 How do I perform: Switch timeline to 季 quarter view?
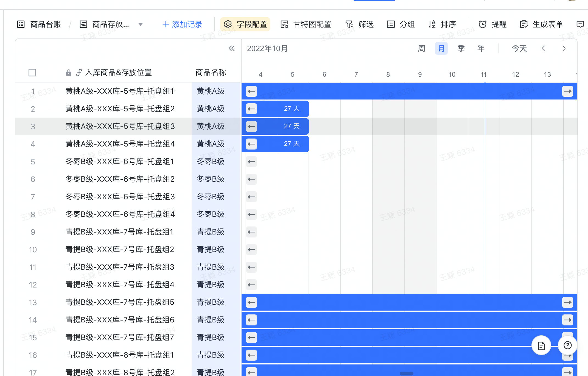click(461, 49)
